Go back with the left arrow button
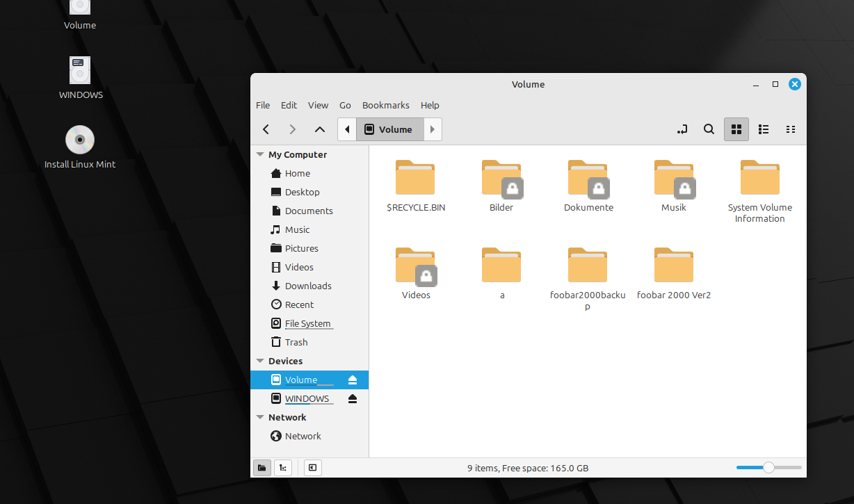Screen dimensions: 854x504 266,129
